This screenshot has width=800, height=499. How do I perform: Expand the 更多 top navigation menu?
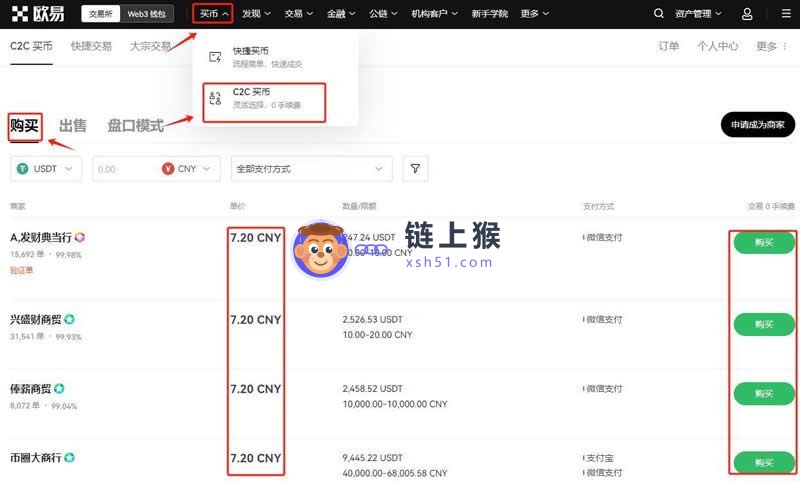pyautogui.click(x=534, y=14)
